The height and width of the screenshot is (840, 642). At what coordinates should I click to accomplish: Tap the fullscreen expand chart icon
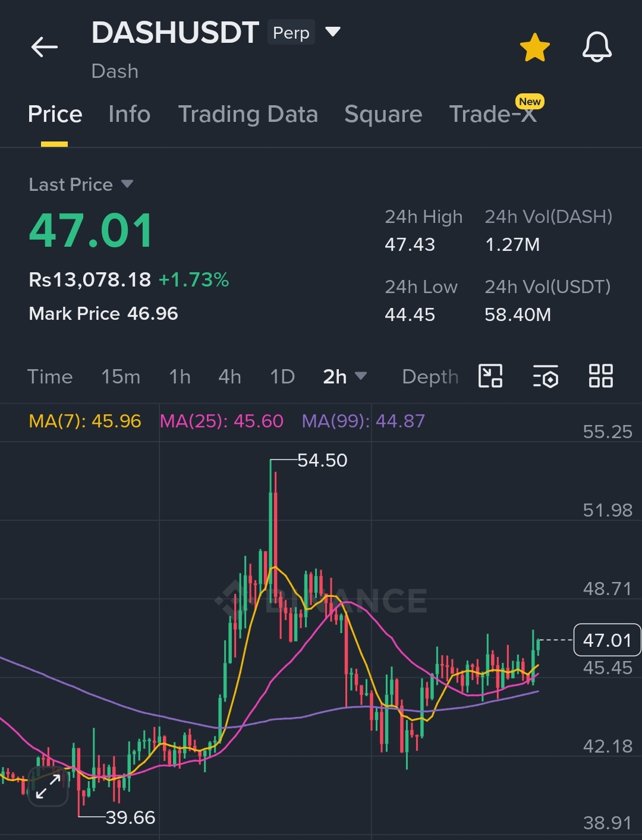click(x=48, y=786)
